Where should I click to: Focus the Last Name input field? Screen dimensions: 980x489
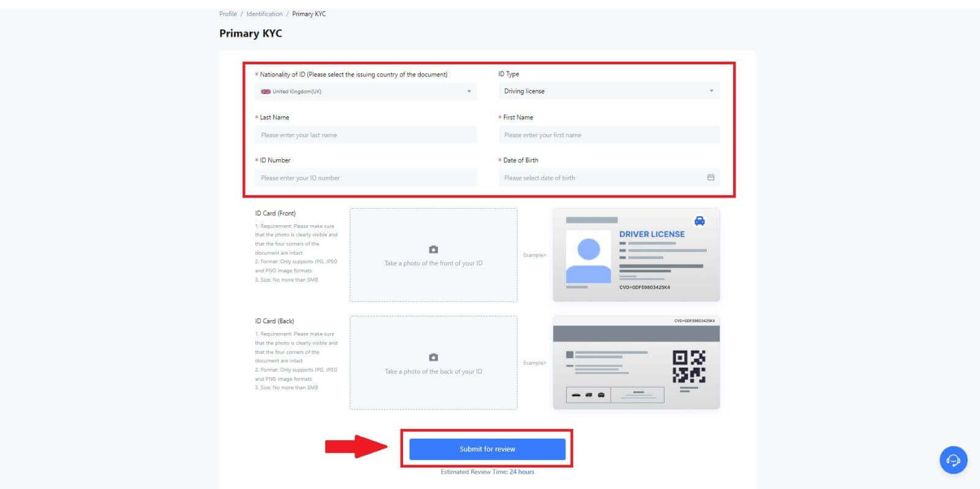tap(366, 135)
